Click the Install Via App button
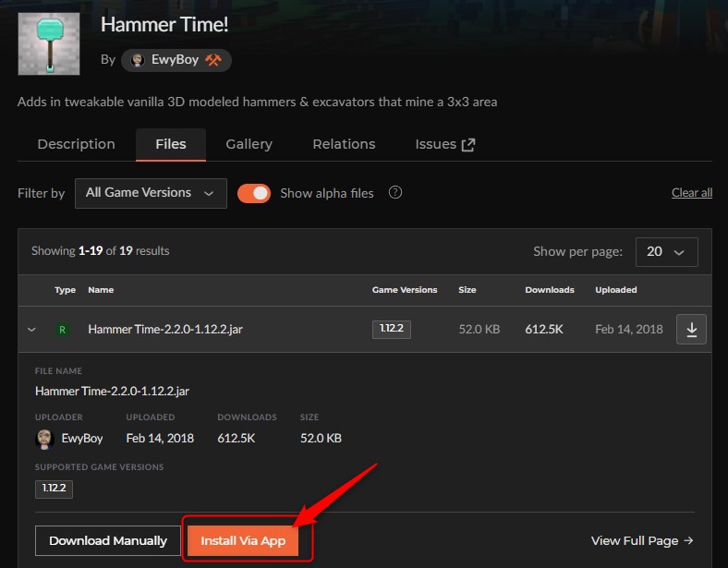Screen dimensions: 728x568 243,540
